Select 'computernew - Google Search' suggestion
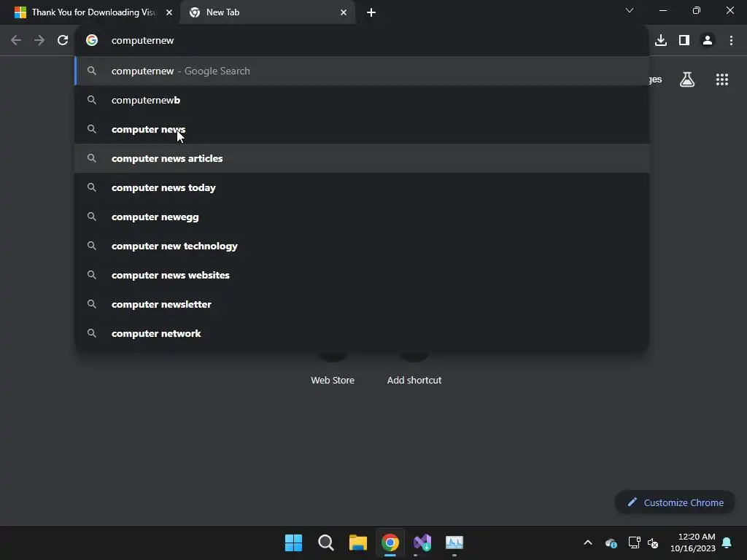 click(362, 71)
